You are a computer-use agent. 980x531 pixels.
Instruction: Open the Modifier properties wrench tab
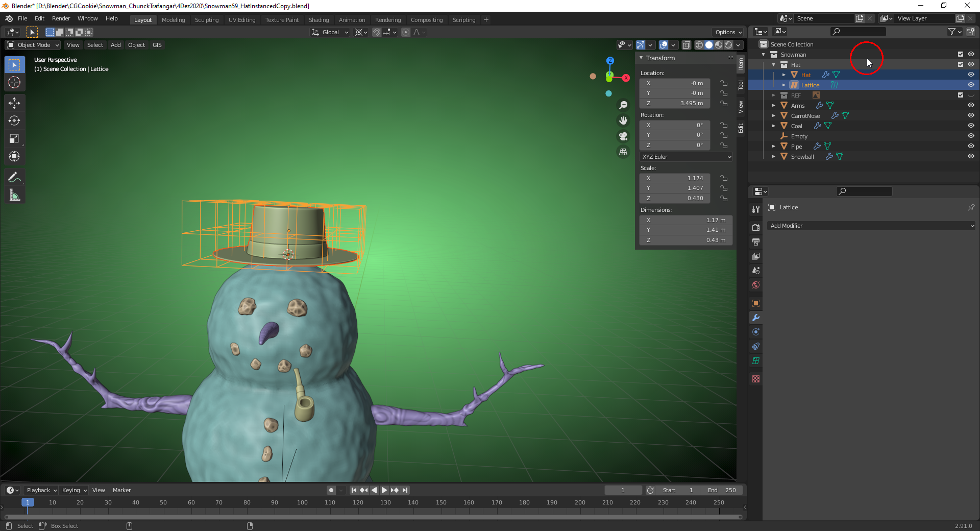(756, 318)
